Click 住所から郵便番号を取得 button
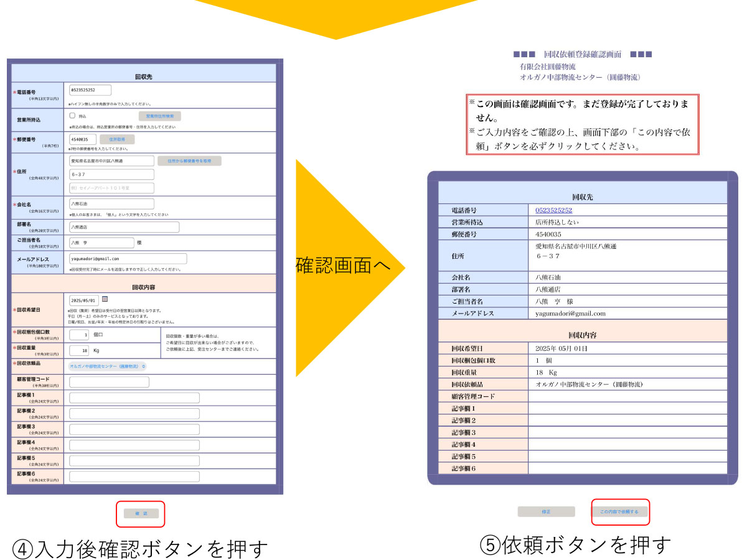This screenshot has width=747, height=560. pos(189,161)
